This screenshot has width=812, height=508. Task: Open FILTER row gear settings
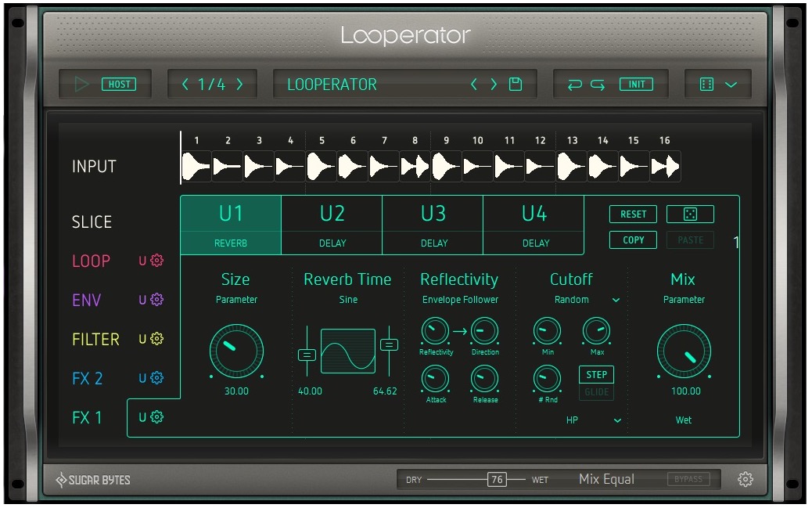pyautogui.click(x=157, y=338)
